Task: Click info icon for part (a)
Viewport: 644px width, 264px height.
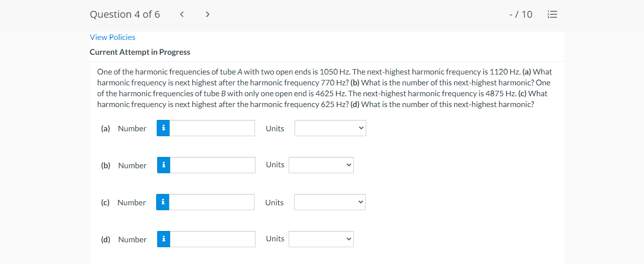Action: (x=163, y=128)
